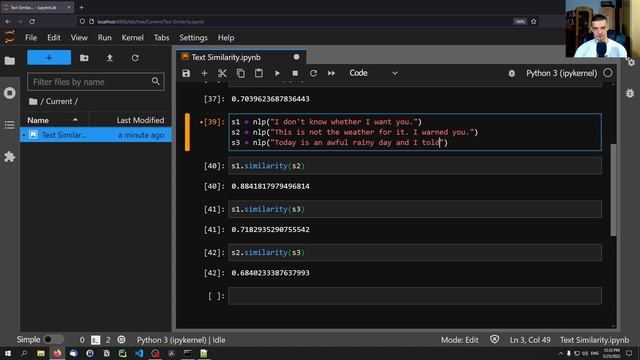The image size is (640, 360).
Task: Open kernel settings gear in status bar
Action: click(121, 340)
